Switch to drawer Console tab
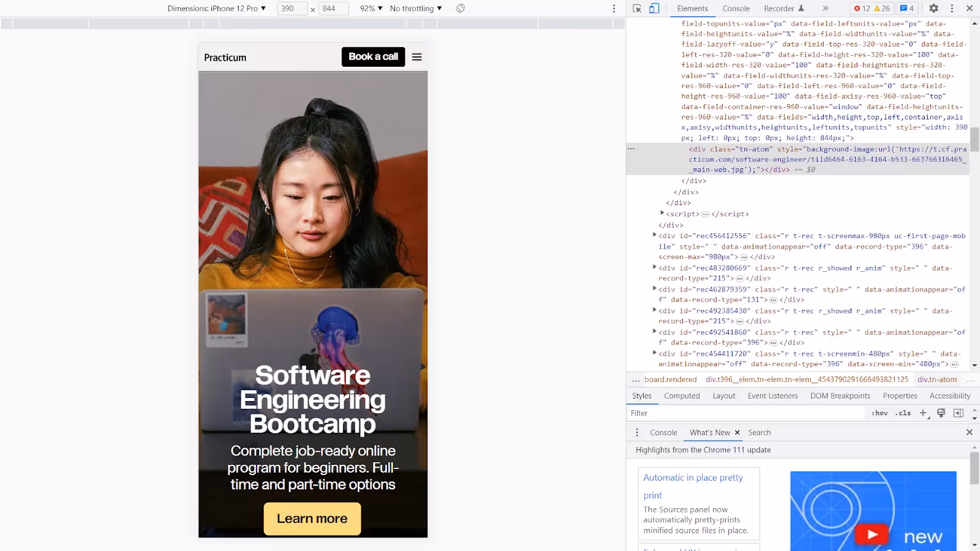The width and height of the screenshot is (980, 551). [x=663, y=432]
